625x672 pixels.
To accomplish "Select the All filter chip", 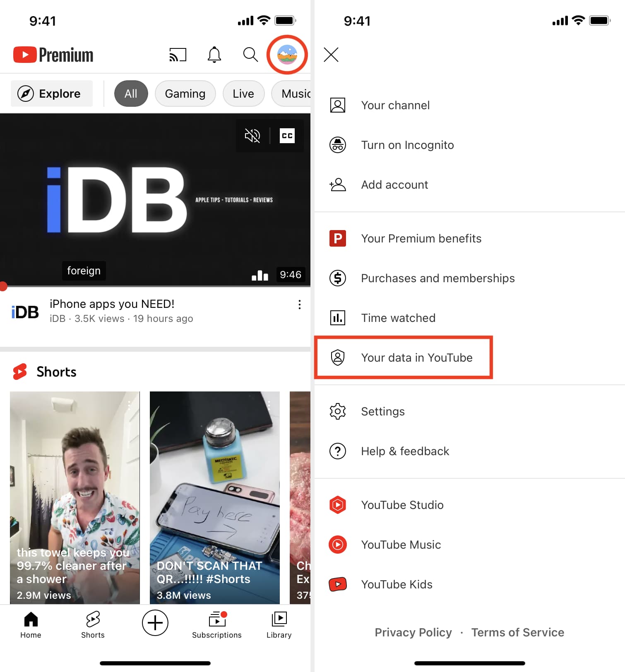I will 131,94.
